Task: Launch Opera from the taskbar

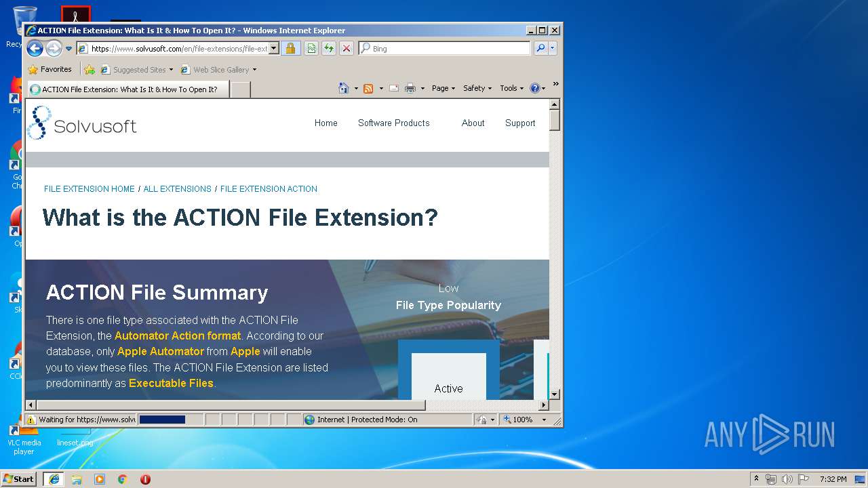Action: click(x=145, y=479)
